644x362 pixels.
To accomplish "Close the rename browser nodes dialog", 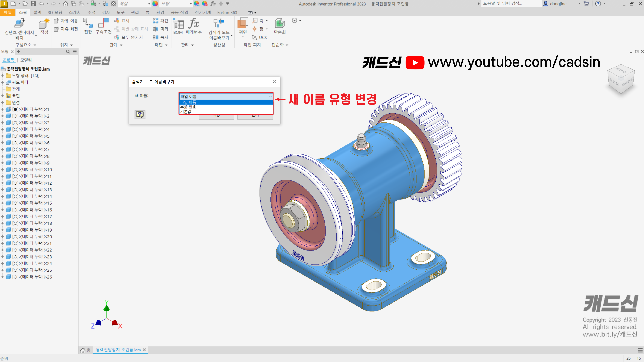I will coord(275,82).
